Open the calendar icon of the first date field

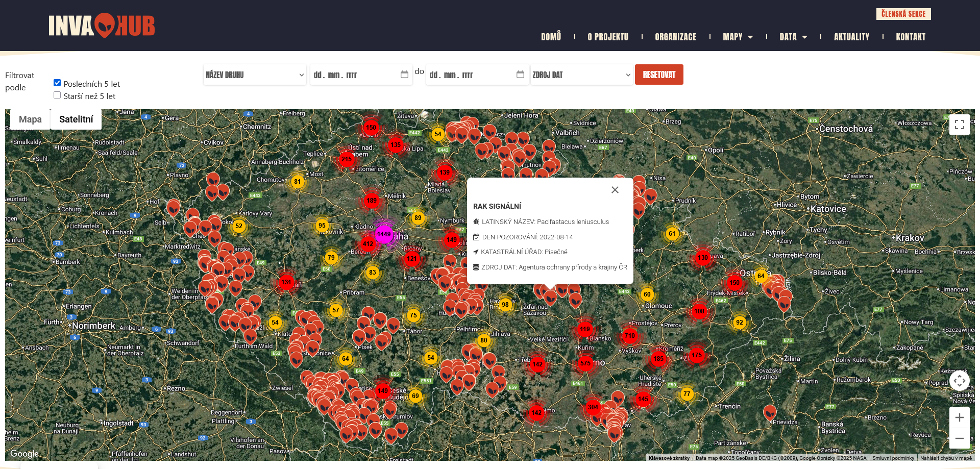(x=405, y=75)
